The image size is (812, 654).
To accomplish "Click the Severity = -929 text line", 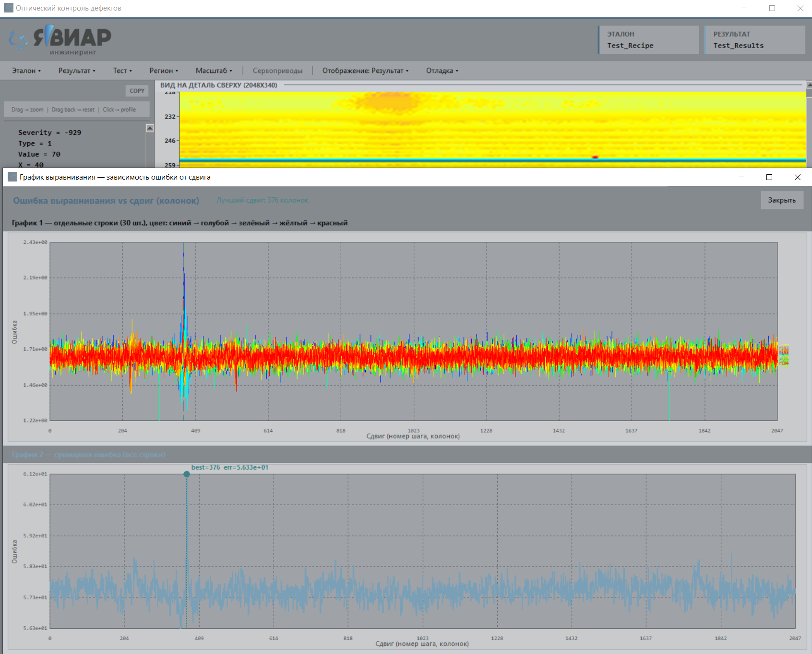I will 49,133.
